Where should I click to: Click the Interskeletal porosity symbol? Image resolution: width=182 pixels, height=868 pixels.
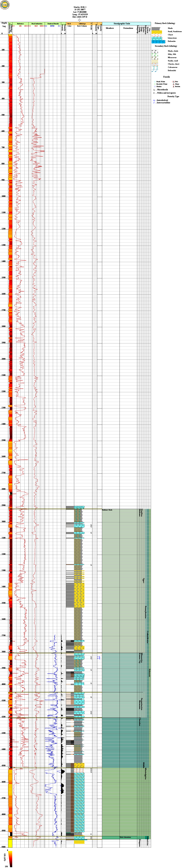(154, 100)
